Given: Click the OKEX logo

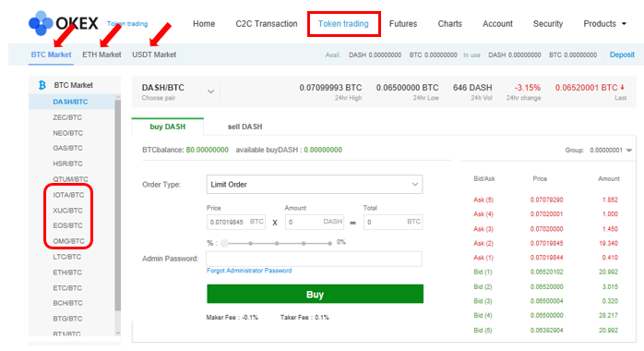Looking at the screenshot, I should click(64, 23).
